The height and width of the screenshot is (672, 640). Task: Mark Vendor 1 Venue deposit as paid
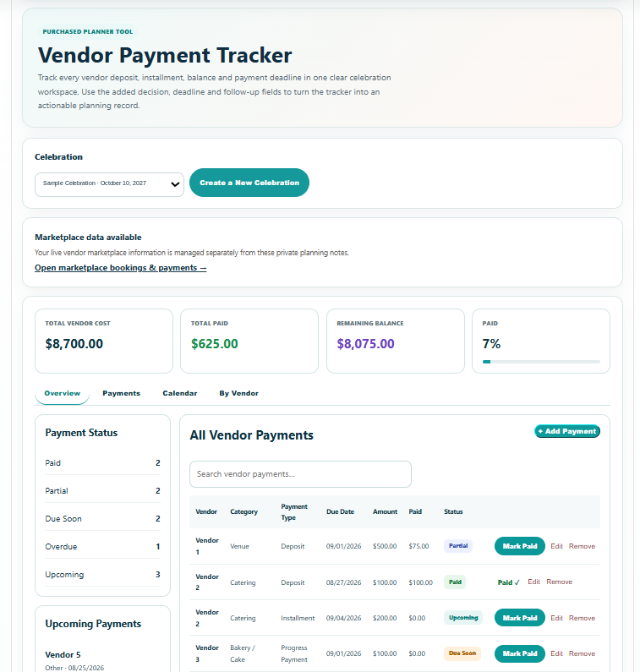(x=520, y=546)
